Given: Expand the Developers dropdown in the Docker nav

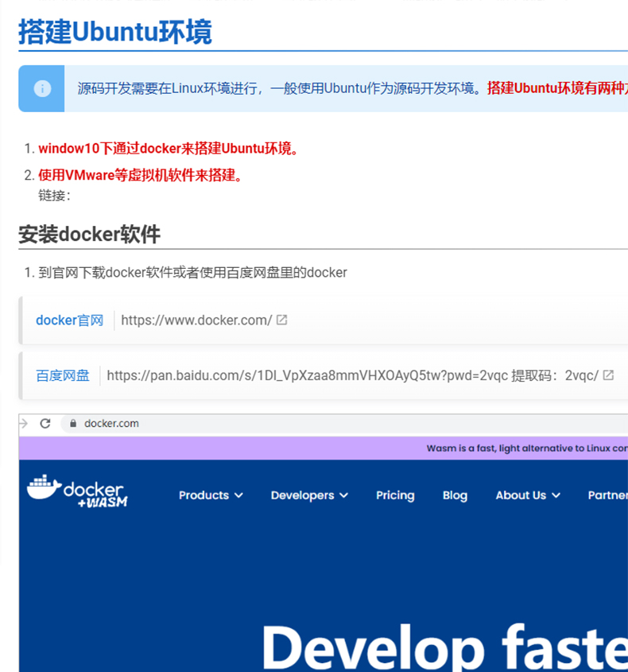Looking at the screenshot, I should 309,495.
